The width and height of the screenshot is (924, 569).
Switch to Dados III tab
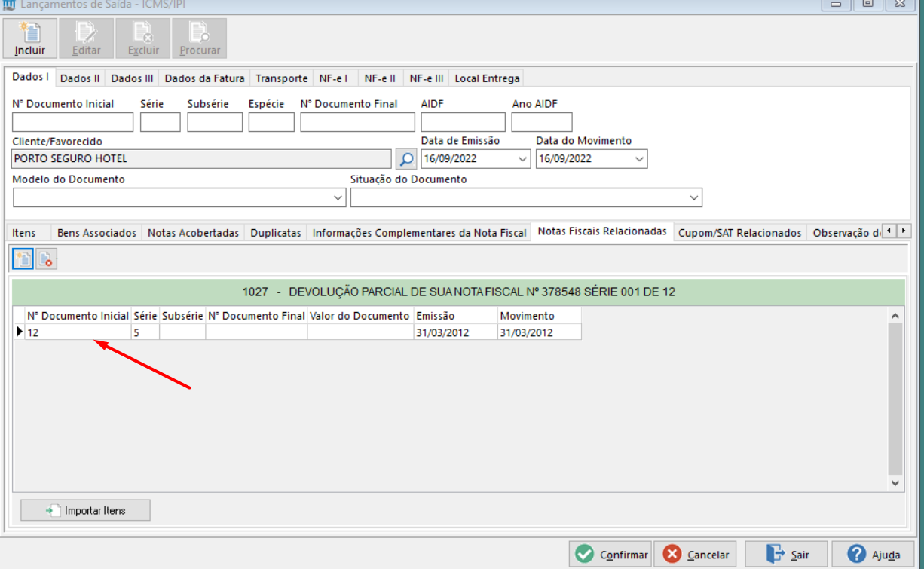point(132,78)
